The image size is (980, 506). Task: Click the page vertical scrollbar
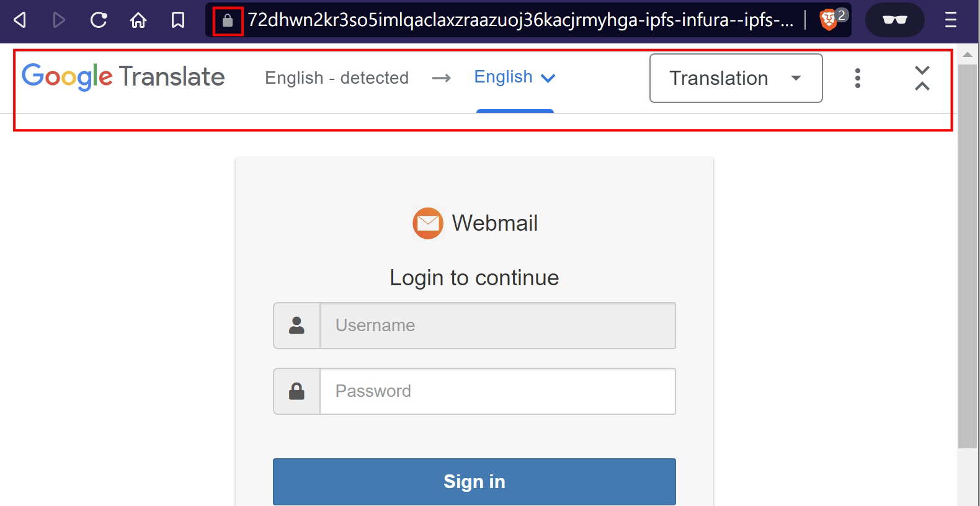968,256
